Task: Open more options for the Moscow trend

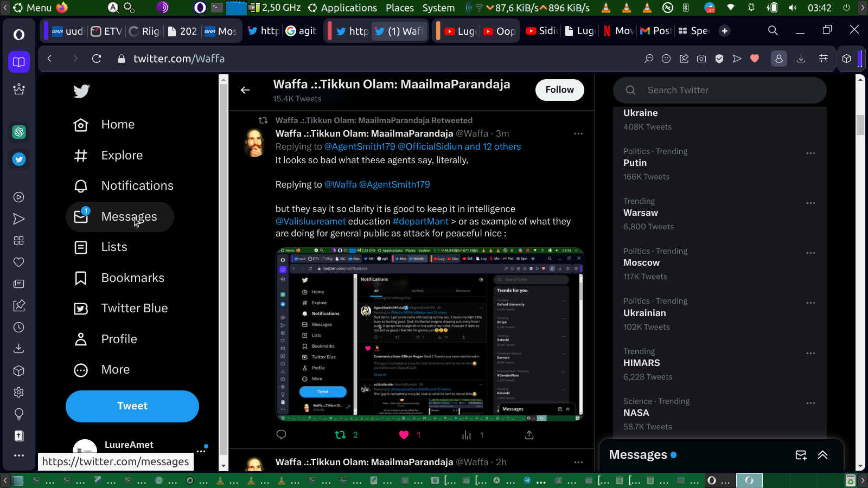Action: (x=810, y=253)
